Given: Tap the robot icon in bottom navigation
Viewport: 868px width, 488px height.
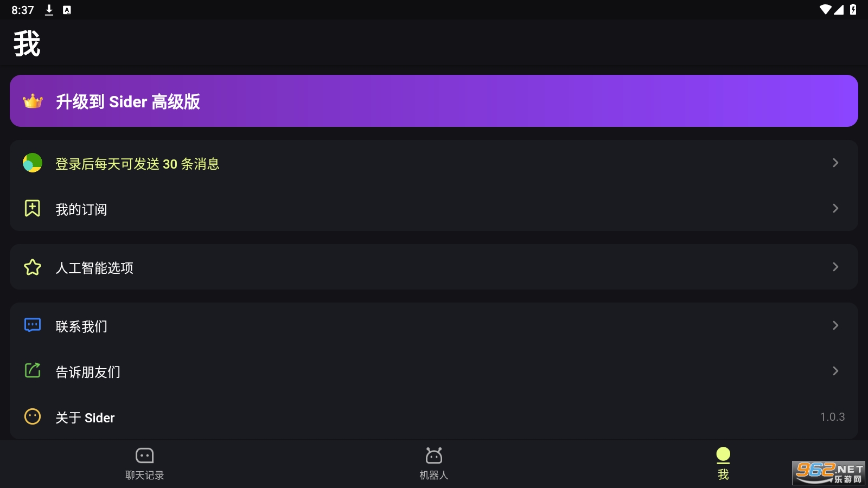Looking at the screenshot, I should (x=433, y=456).
